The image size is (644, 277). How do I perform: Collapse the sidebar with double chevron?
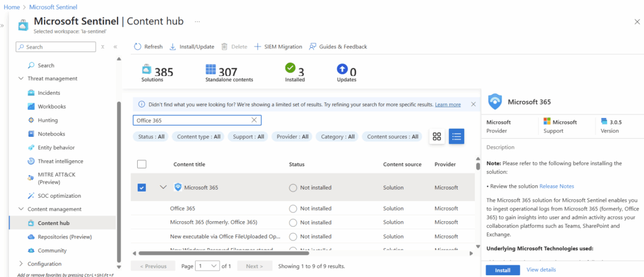coord(116,46)
